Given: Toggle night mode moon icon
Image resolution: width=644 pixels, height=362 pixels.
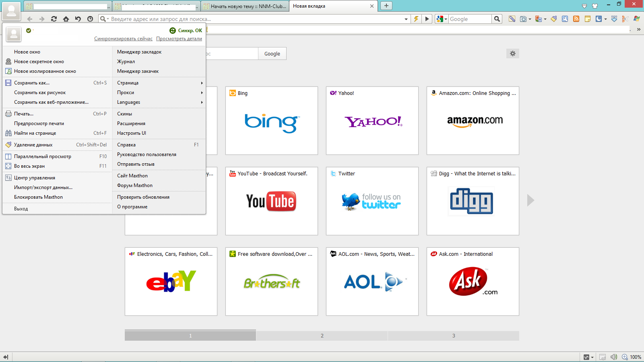Looking at the screenshot, I should click(x=599, y=19).
